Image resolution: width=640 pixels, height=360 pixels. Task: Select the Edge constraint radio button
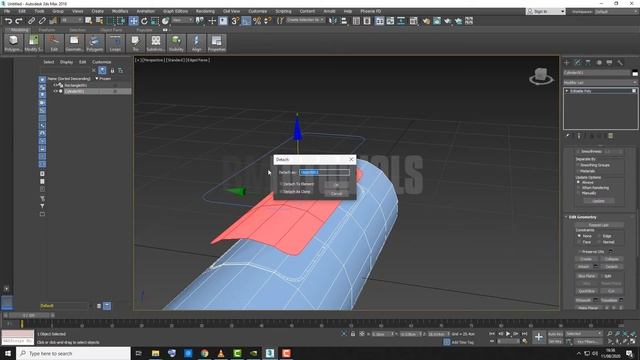[x=600, y=236]
